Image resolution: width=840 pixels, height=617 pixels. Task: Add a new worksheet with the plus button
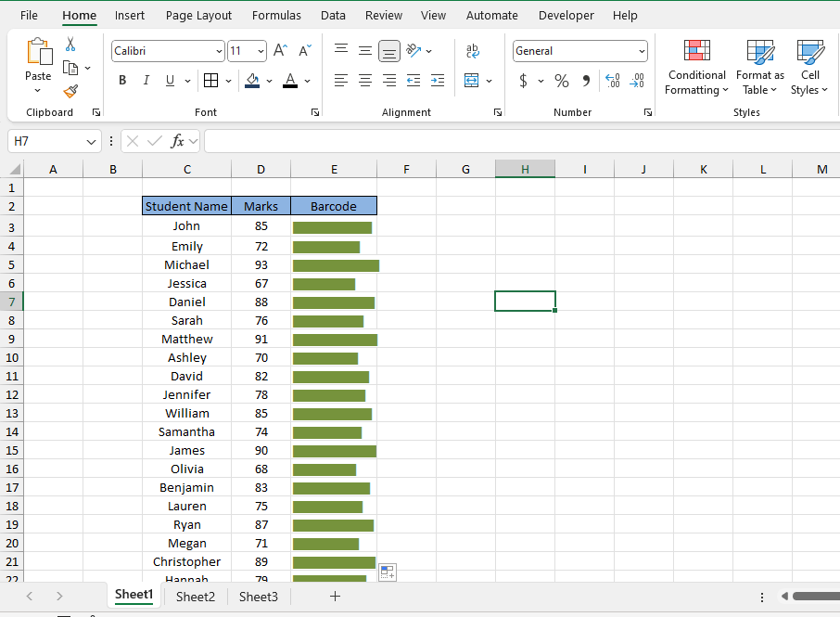click(x=334, y=597)
